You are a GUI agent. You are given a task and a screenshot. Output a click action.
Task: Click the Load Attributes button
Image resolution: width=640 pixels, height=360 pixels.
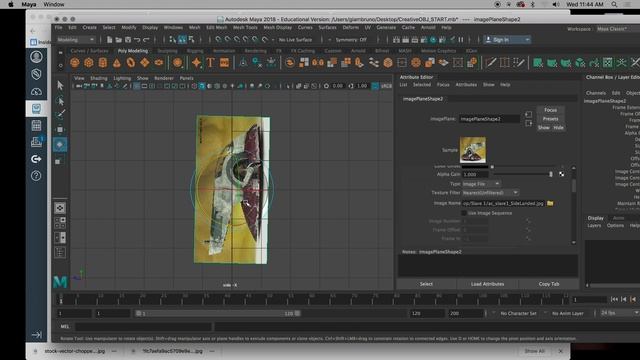[x=487, y=284]
